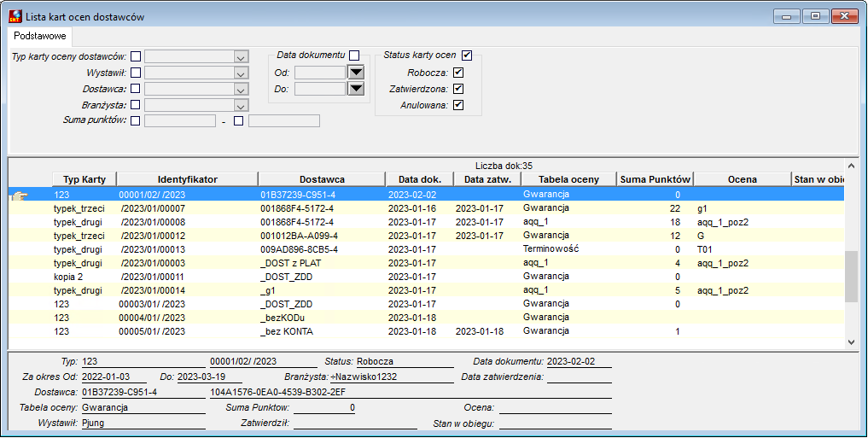Expand the Typ karty oceny dostawców dropdown
The height and width of the screenshot is (438, 868).
click(241, 57)
